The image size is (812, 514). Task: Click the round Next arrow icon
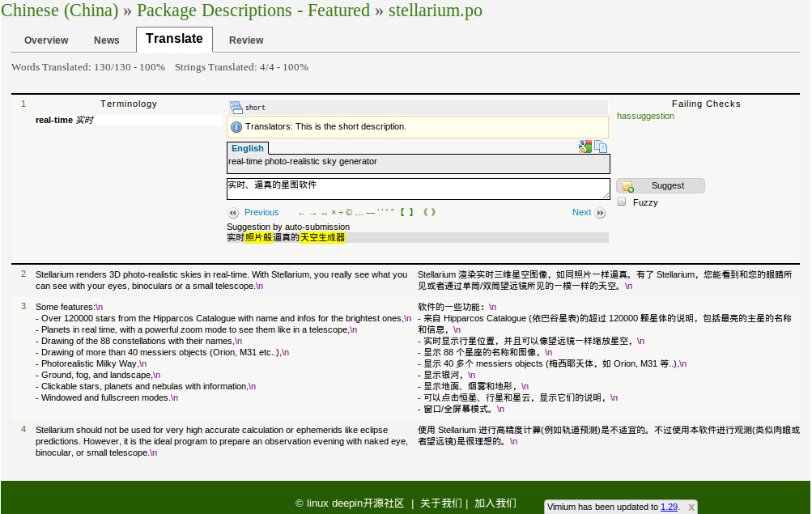tap(600, 213)
